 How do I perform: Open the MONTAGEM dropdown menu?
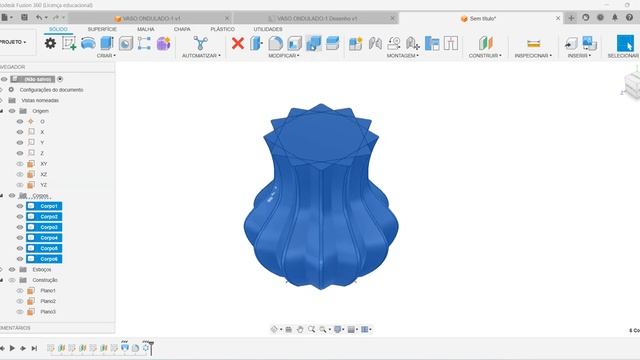pyautogui.click(x=402, y=56)
